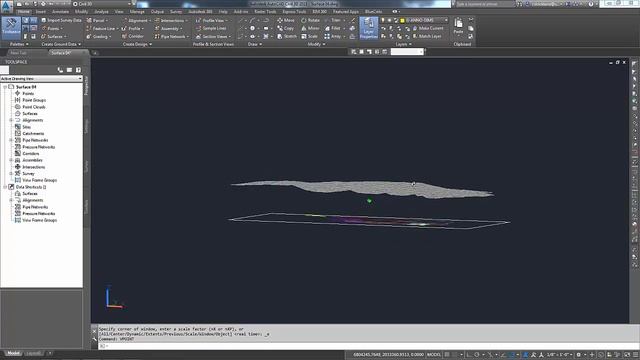Open the Analyze ribbon tab
The height and width of the screenshot is (360, 640).
[101, 11]
